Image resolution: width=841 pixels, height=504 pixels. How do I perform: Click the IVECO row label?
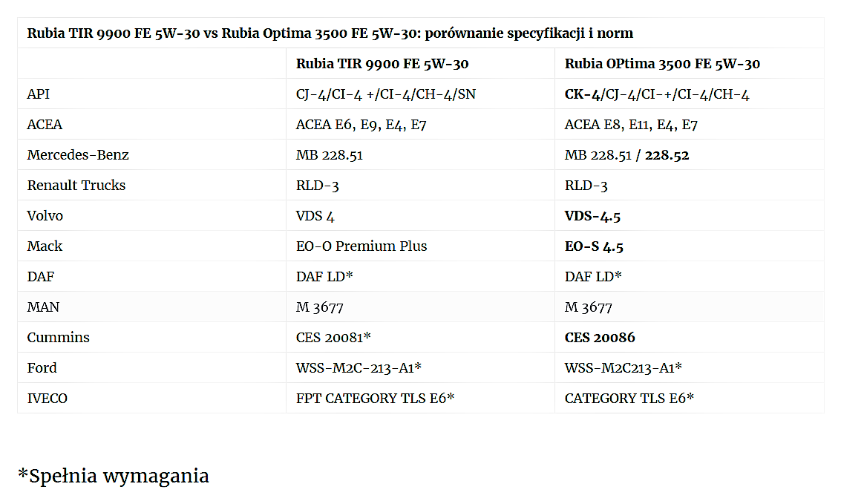pos(47,399)
